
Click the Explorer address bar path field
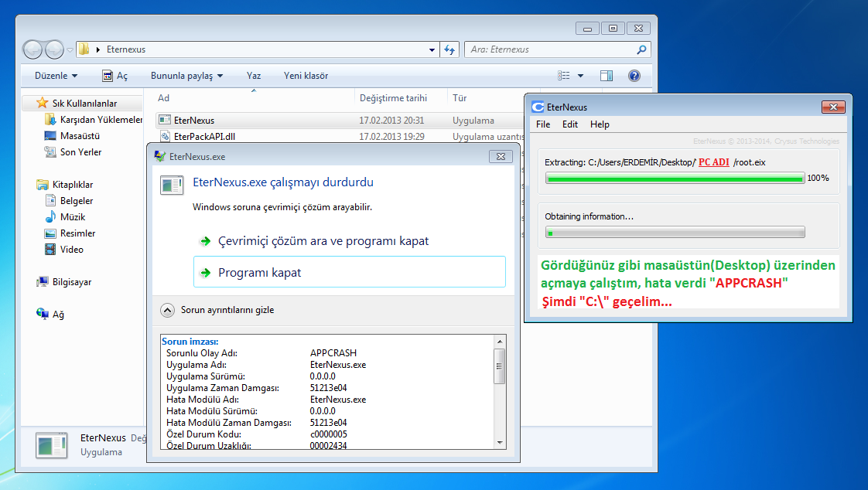coord(258,49)
